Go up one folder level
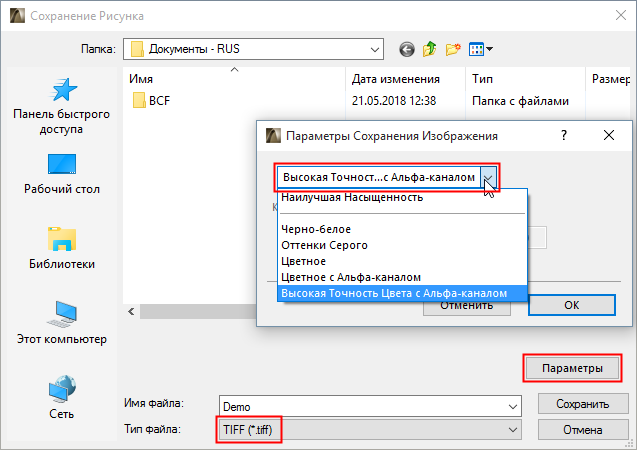The height and width of the screenshot is (450, 637). pos(429,49)
